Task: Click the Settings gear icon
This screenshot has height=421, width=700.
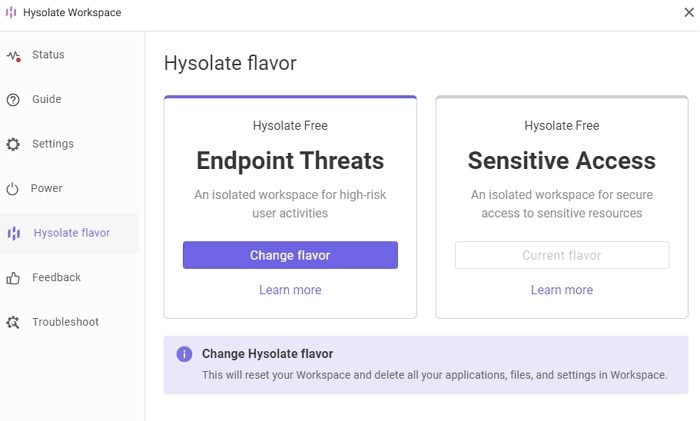Action: pos(13,144)
